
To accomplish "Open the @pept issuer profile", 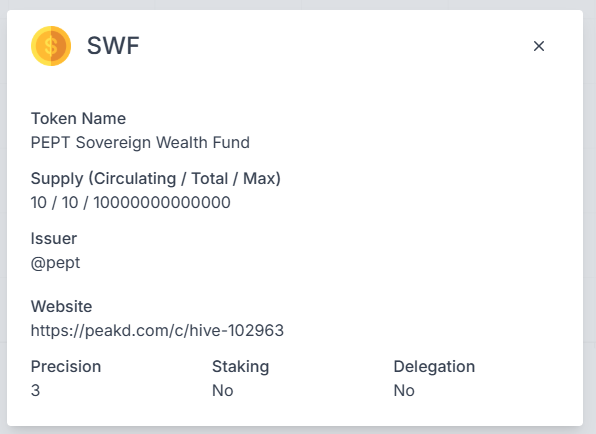I will (55, 263).
